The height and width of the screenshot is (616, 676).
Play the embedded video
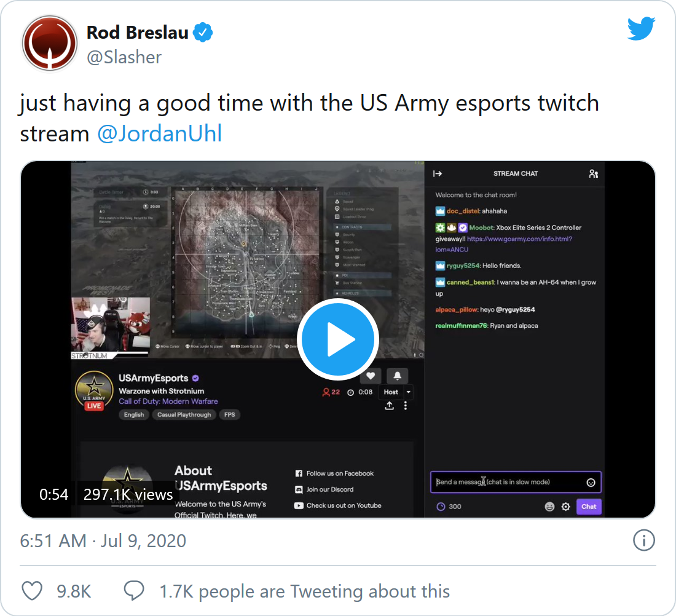point(337,339)
